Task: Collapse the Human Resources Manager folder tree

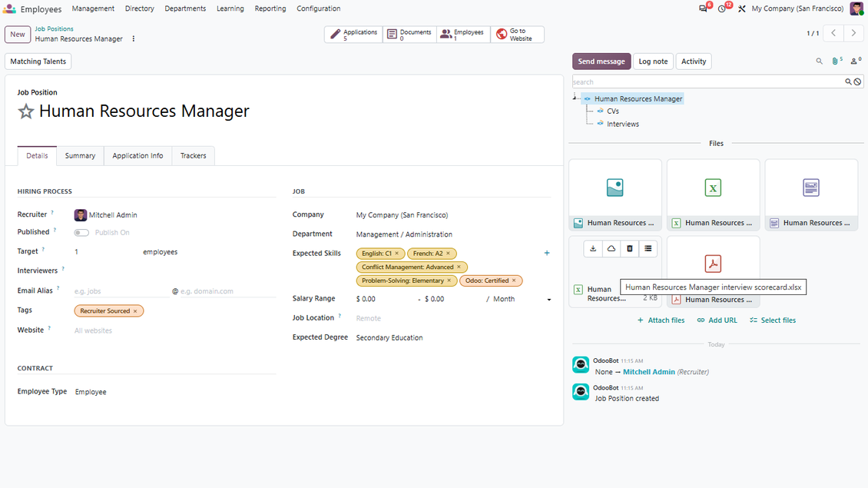Action: point(575,98)
